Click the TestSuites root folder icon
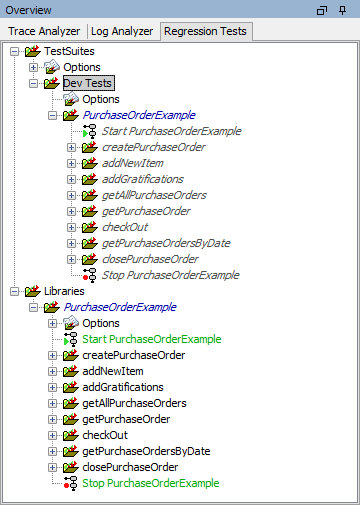 [x=33, y=51]
